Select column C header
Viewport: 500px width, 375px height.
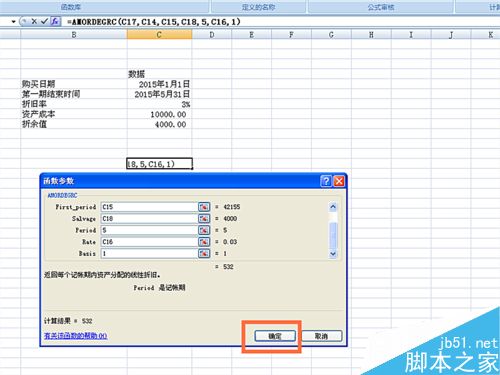click(x=159, y=35)
